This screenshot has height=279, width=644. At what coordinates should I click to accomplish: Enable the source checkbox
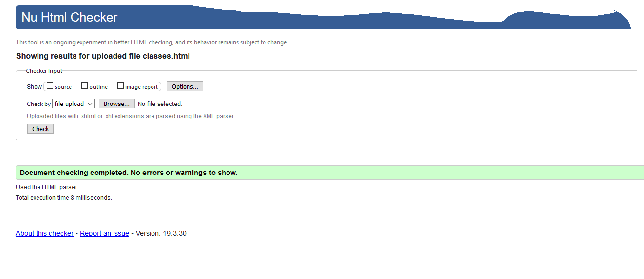pyautogui.click(x=50, y=86)
